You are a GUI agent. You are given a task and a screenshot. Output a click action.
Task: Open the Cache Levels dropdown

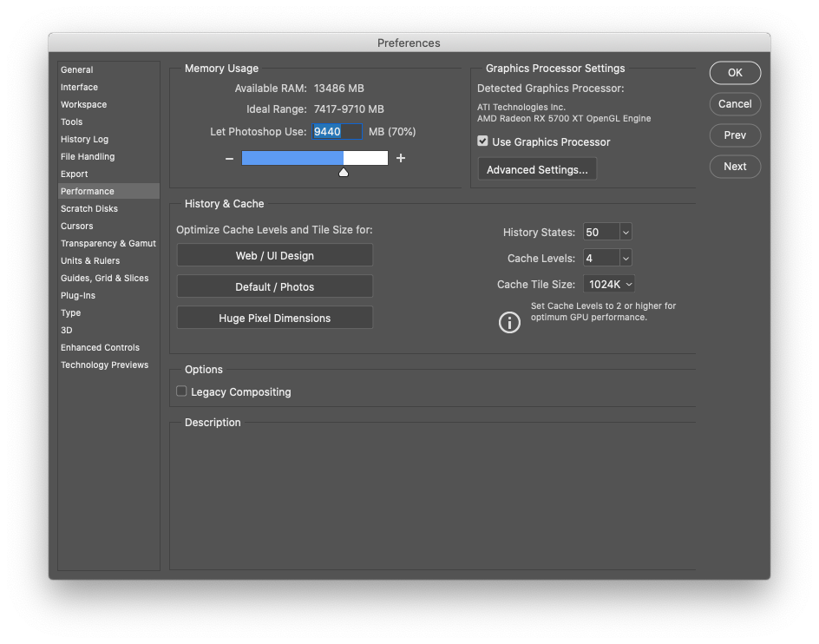click(x=626, y=259)
